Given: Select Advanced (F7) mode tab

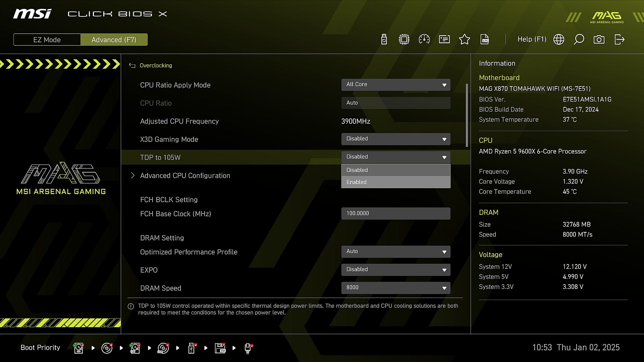Looking at the screenshot, I should point(114,40).
